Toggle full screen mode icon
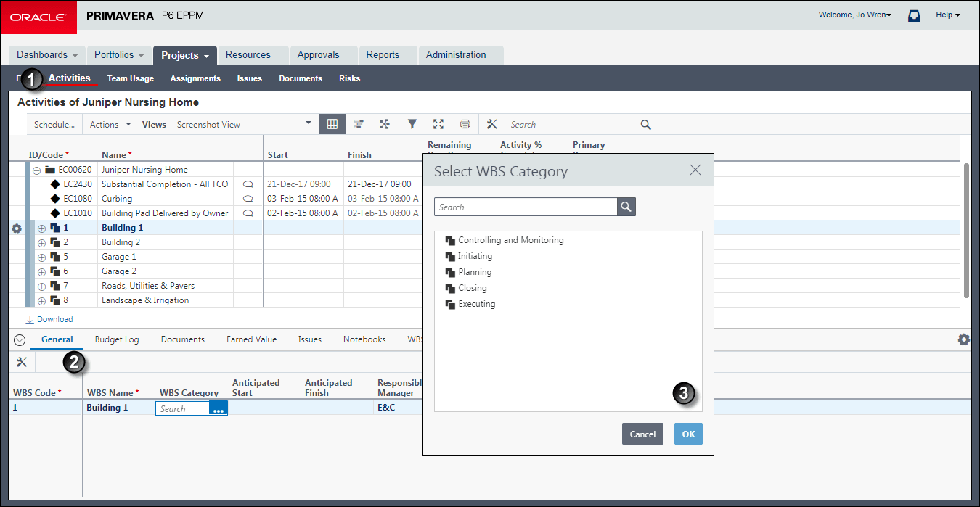 pos(438,124)
